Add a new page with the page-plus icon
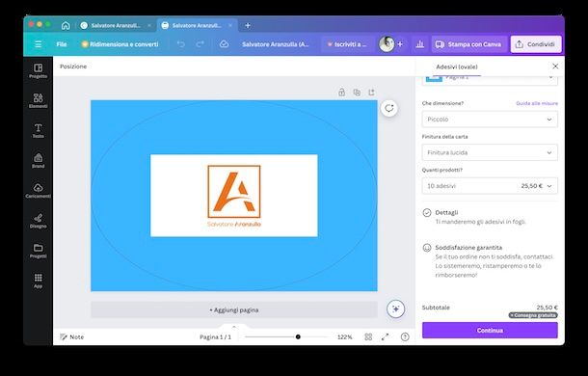Image resolution: width=588 pixels, height=376 pixels. (371, 92)
